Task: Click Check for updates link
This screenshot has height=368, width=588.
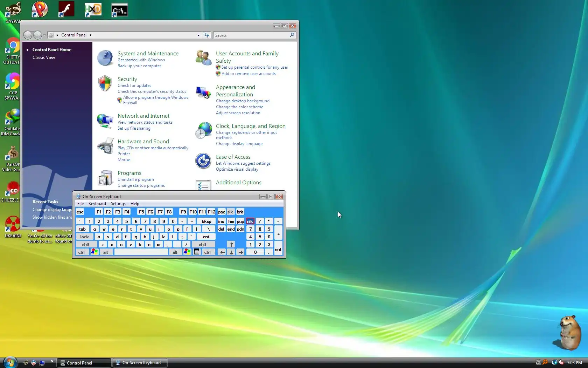Action: [x=134, y=86]
